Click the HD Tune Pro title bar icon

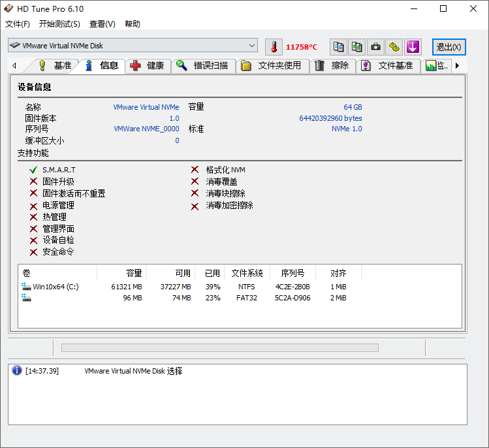pos(8,8)
